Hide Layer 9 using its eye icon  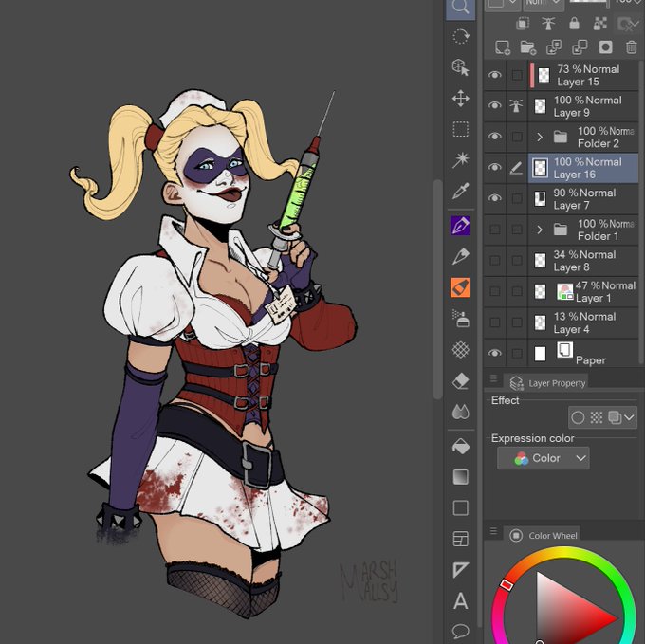(x=495, y=105)
